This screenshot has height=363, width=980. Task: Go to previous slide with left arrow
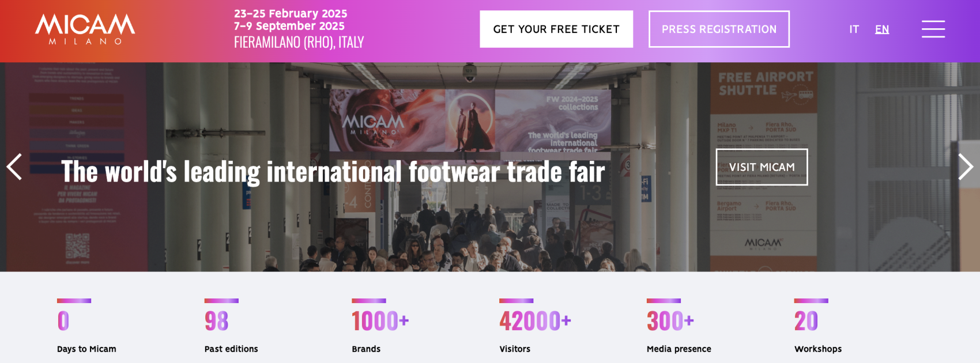pos(14,167)
